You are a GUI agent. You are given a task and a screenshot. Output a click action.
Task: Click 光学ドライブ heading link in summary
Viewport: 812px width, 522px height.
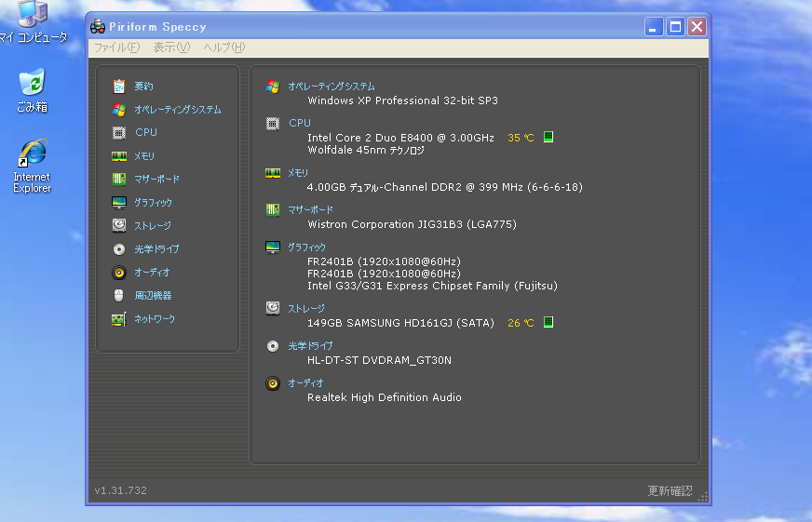310,345
